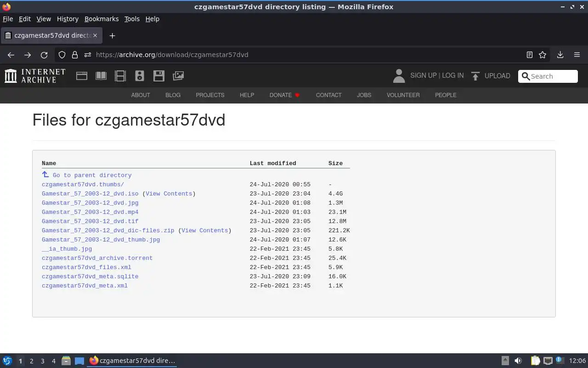Open Gamestar_57_2003-12_dvd.mp4
588x368 pixels.
click(x=90, y=212)
